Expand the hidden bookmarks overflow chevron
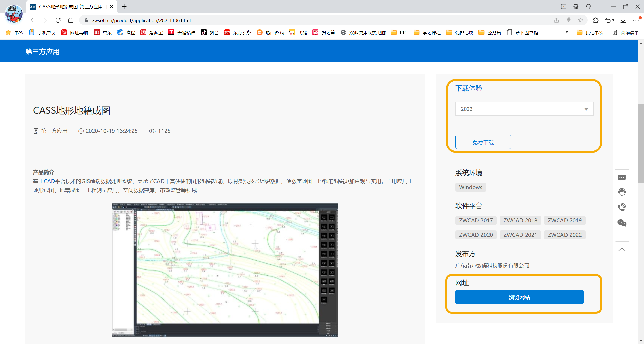644x344 pixels. 567,32
